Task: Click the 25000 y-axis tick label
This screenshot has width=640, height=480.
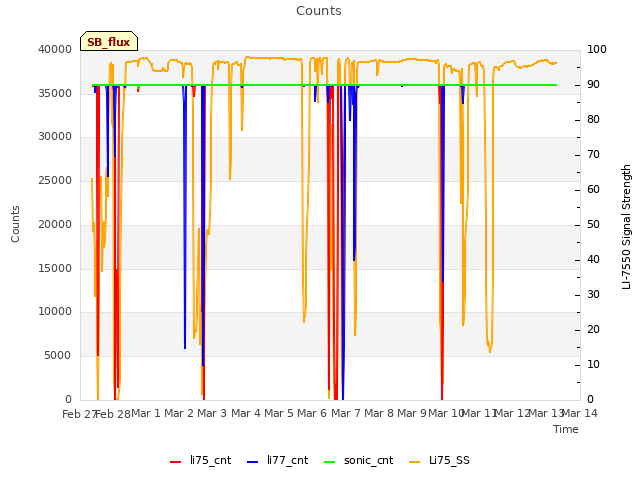Action: [55, 181]
